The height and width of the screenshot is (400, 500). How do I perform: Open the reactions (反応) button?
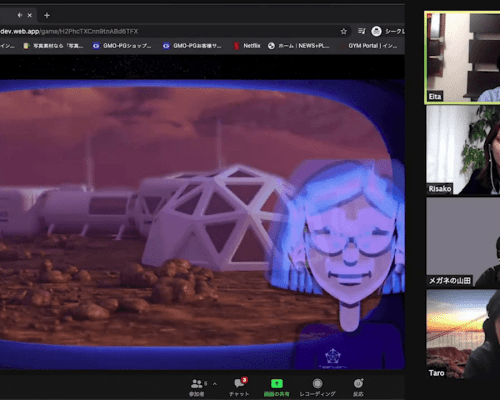coord(358,387)
